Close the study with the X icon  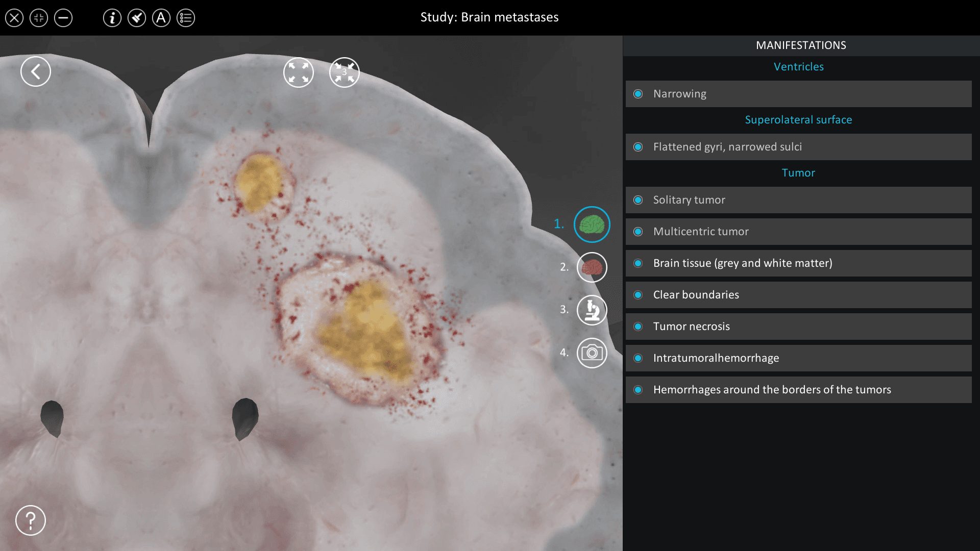14,18
